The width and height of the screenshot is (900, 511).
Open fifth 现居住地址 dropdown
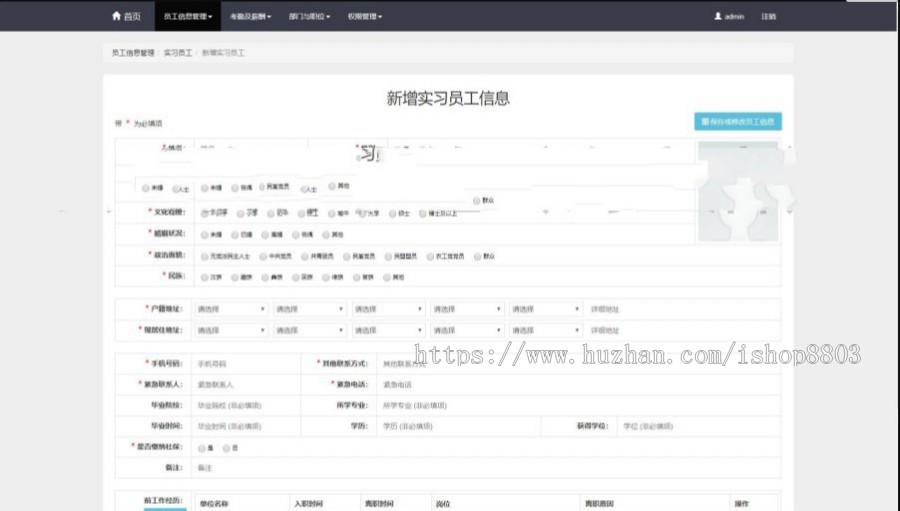click(545, 330)
